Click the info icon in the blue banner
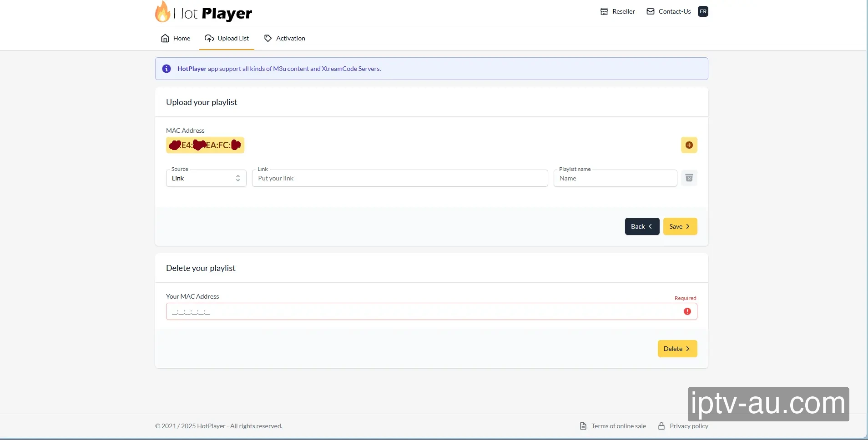The image size is (868, 440). (x=167, y=69)
